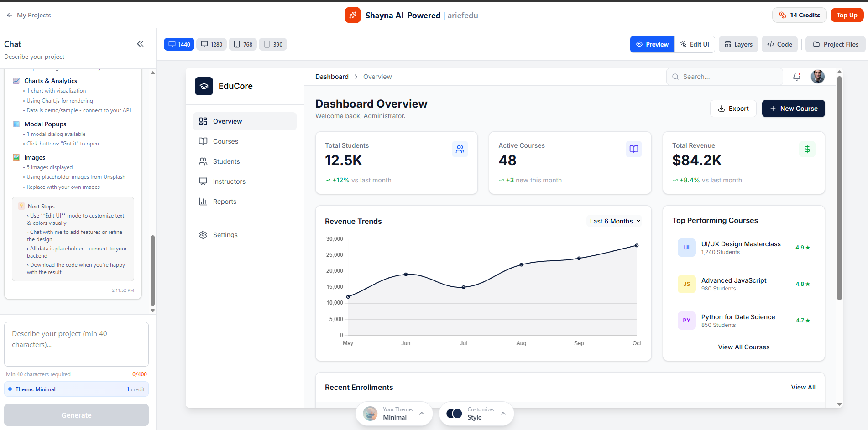Switch to the Edit UI tab

pyautogui.click(x=694, y=44)
